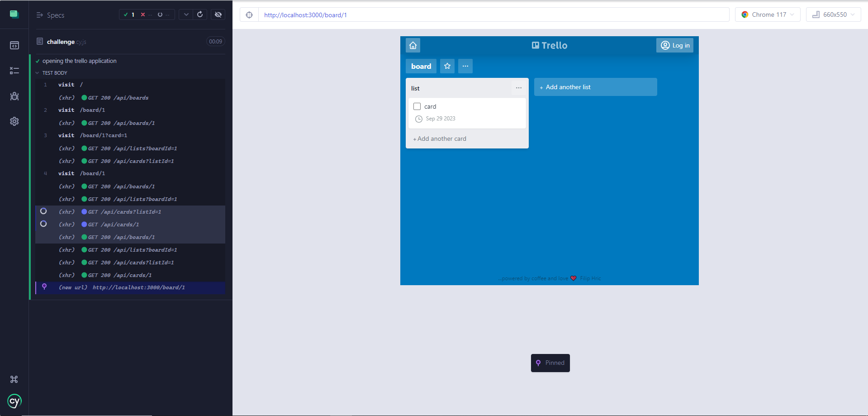The image size is (868, 416).
Task: Toggle the crossed-out eye icon
Action: [218, 14]
